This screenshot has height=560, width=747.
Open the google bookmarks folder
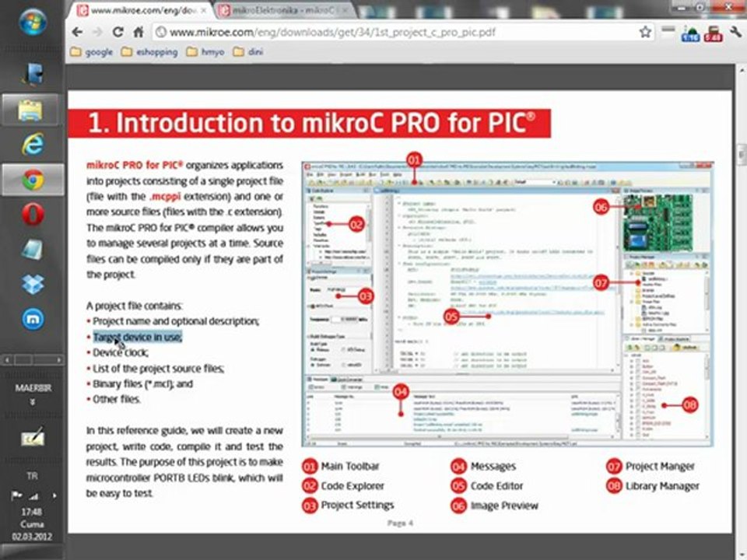pyautogui.click(x=92, y=52)
